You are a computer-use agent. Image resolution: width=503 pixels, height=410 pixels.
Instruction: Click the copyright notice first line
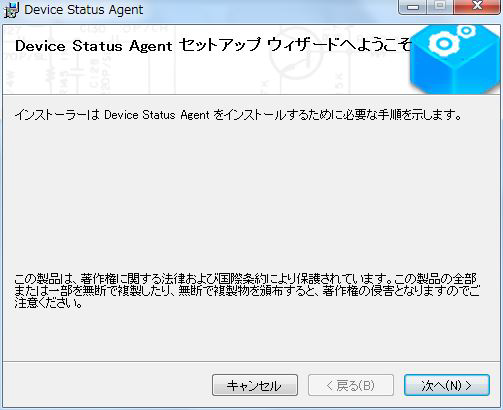[x=245, y=278]
